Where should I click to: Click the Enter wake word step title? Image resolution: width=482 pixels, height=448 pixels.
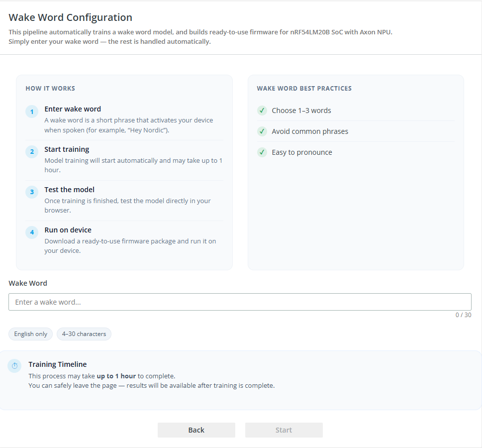coord(73,109)
